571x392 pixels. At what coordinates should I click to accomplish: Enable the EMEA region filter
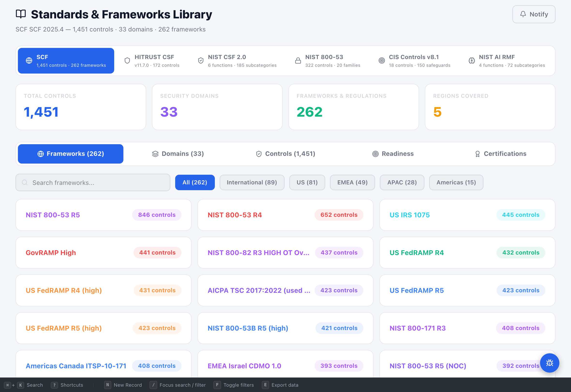pyautogui.click(x=352, y=182)
